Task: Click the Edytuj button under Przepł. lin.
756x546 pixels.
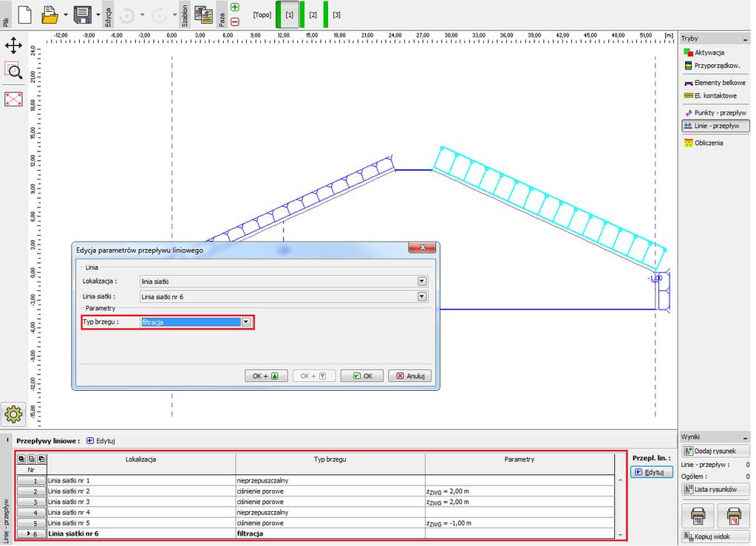Action: [x=651, y=472]
